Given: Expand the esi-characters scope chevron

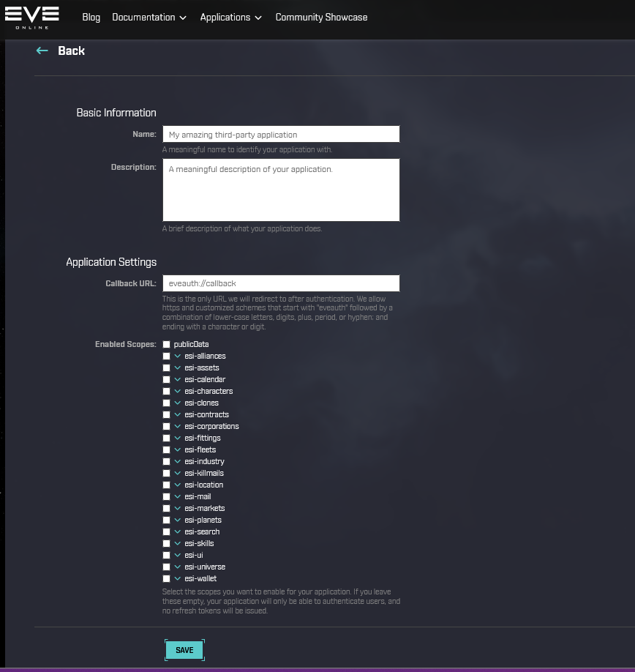Looking at the screenshot, I should pyautogui.click(x=178, y=392).
